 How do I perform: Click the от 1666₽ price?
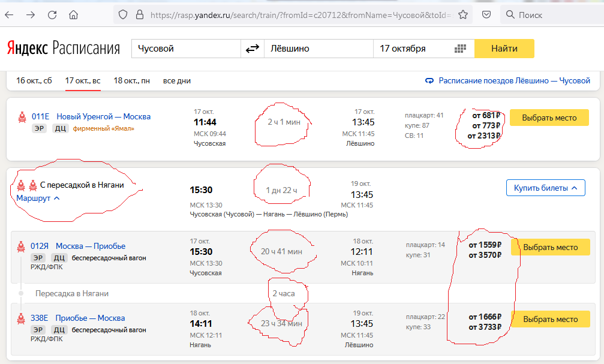click(x=485, y=317)
